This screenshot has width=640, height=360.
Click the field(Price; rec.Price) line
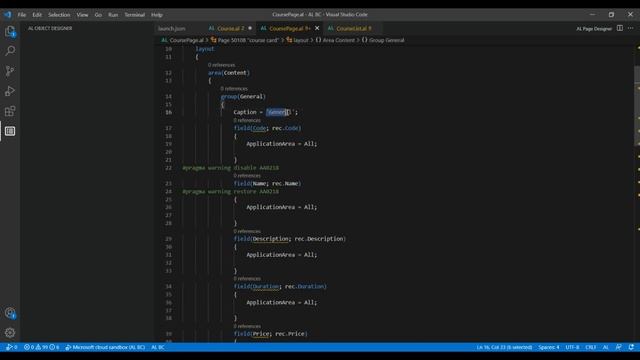271,333
